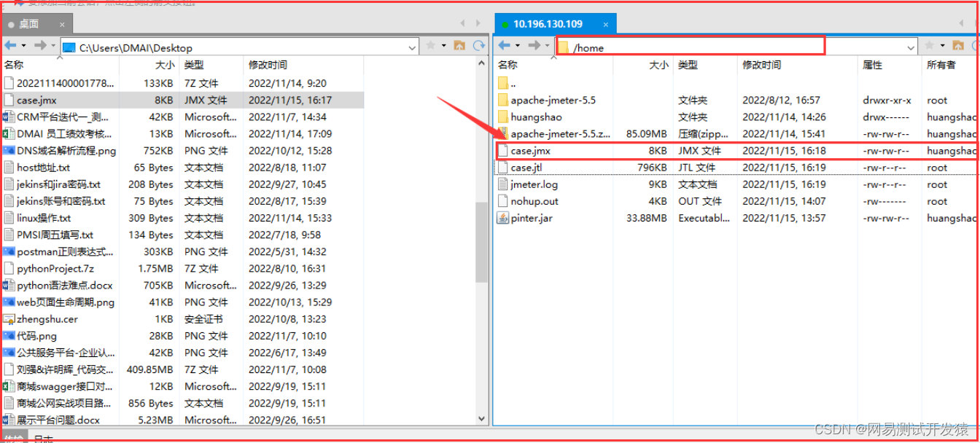This screenshot has width=980, height=443.
Task: Sort local files by 名称 column
Action: pyautogui.click(x=60, y=65)
